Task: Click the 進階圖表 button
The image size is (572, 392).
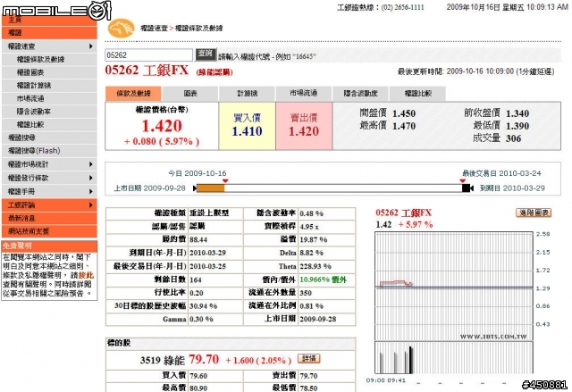Action: (x=534, y=213)
